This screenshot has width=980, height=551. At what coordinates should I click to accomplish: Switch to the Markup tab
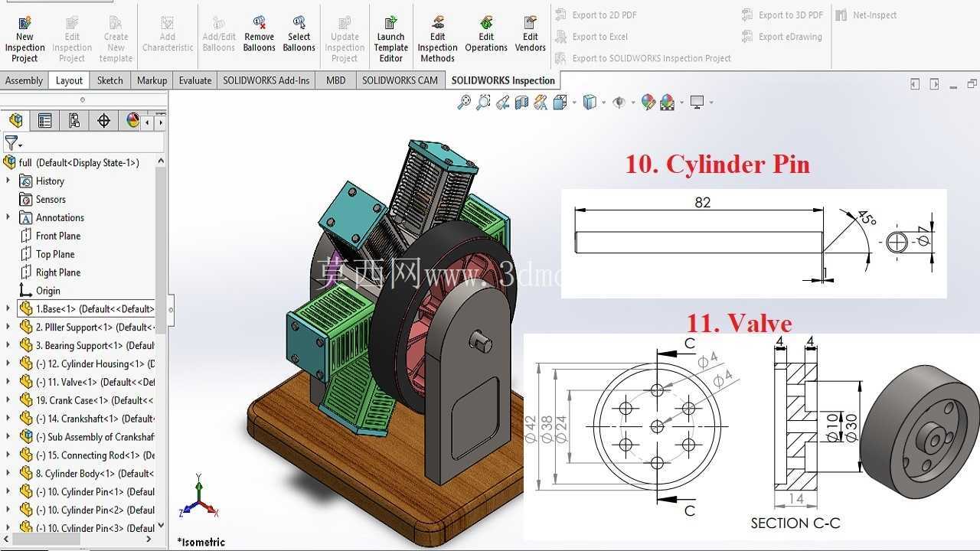click(152, 80)
